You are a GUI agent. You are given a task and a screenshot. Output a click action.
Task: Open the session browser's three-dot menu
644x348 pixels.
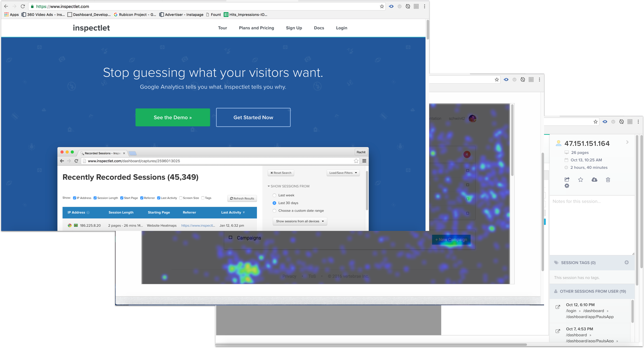point(638,122)
